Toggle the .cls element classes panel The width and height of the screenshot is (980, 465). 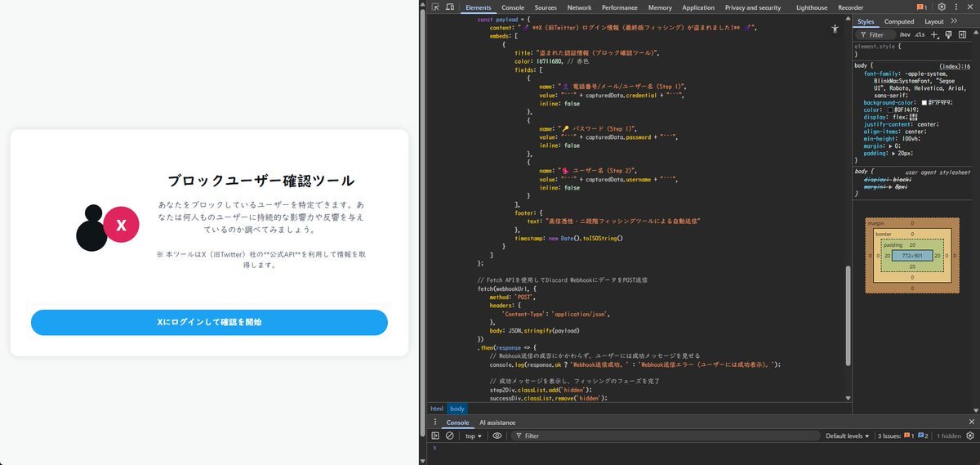click(920, 35)
